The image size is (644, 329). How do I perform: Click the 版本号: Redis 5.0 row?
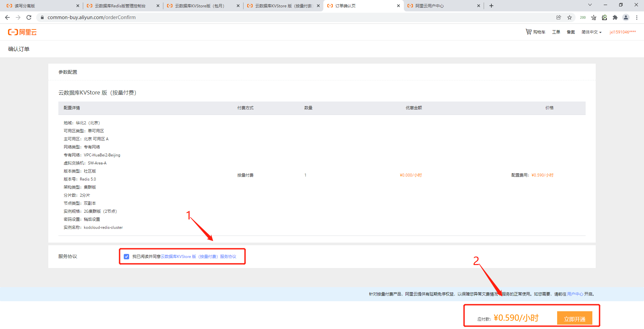click(80, 179)
